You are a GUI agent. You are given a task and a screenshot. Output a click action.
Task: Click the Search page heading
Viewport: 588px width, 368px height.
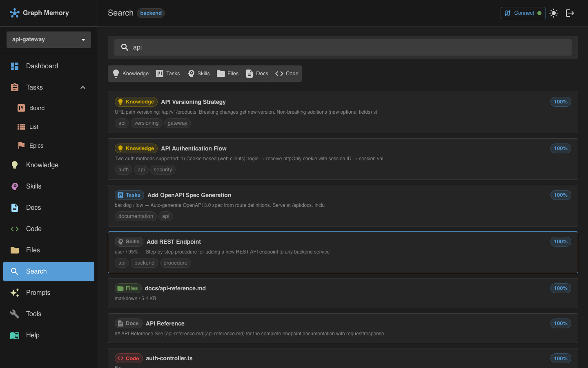[120, 13]
